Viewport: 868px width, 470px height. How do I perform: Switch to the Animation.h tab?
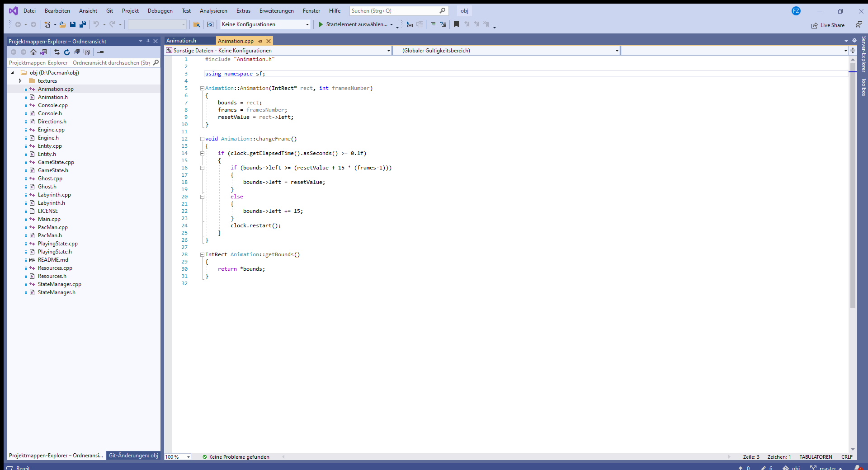click(x=180, y=41)
